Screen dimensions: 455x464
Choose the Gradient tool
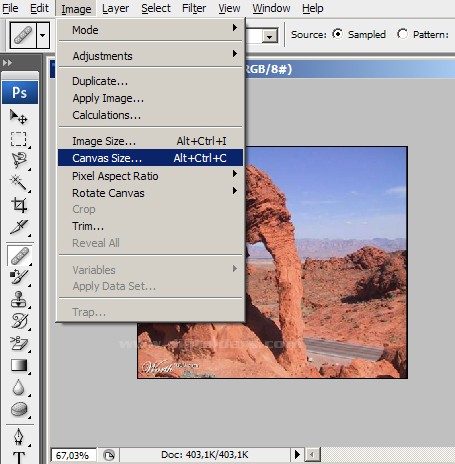point(19,366)
